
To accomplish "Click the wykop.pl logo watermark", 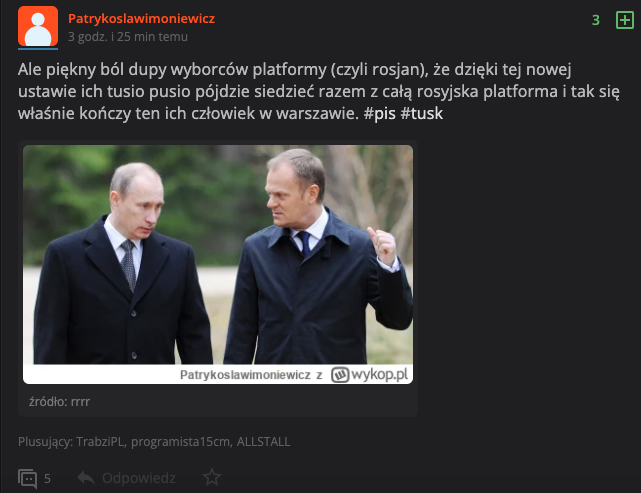I will coord(370,374).
